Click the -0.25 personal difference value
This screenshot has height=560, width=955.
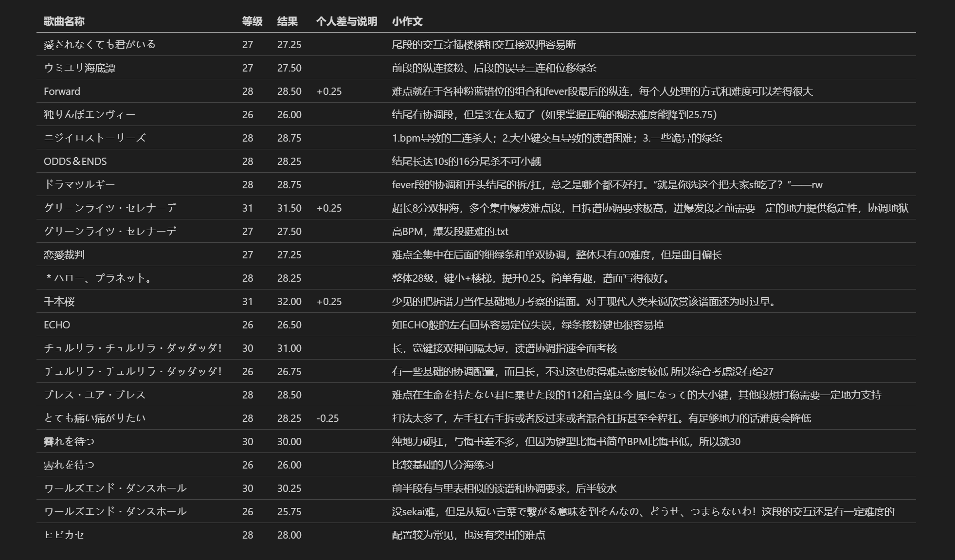pyautogui.click(x=327, y=418)
